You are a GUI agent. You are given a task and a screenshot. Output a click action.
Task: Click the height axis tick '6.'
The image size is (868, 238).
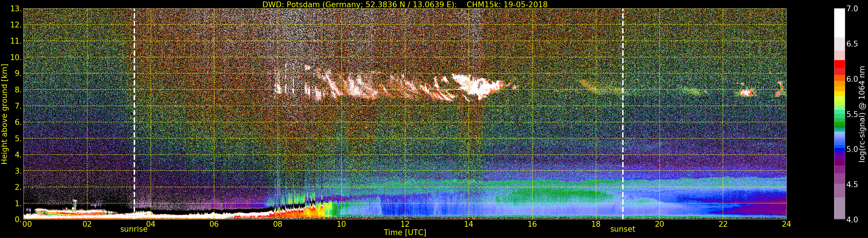[x=18, y=122]
